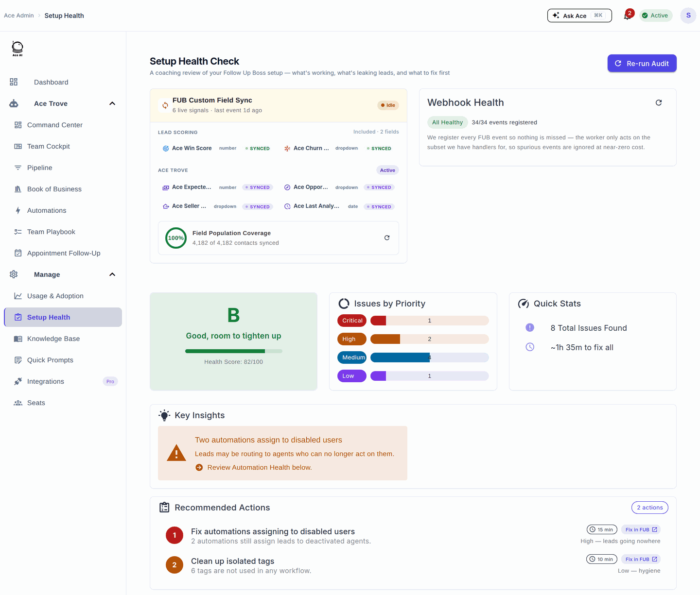Click the Seats people icon
The height and width of the screenshot is (595, 700).
(x=18, y=403)
